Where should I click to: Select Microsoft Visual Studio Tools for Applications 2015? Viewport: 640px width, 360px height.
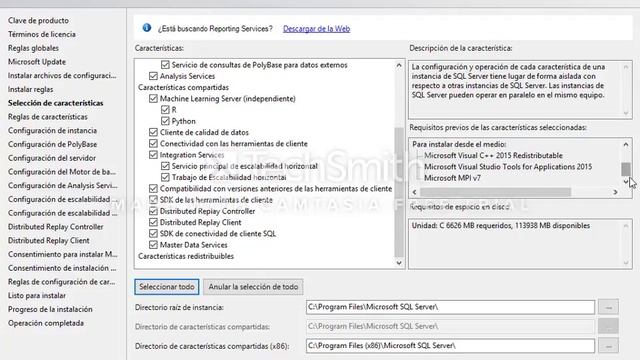tap(508, 167)
